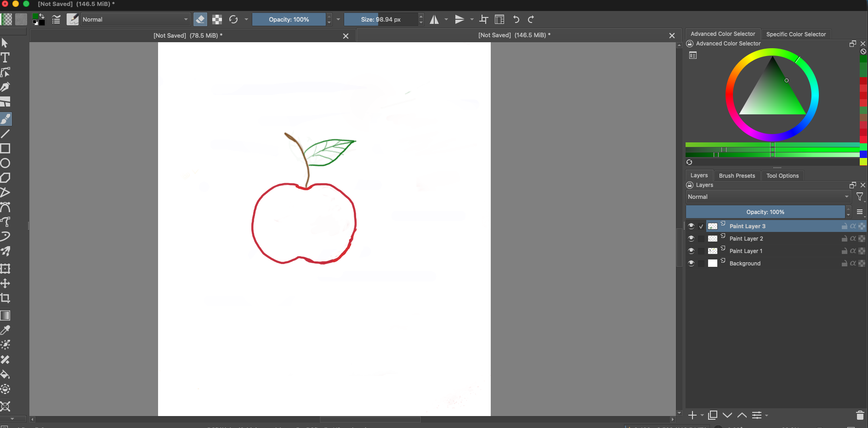Open the vertical mirror options dropdown arrow
Viewport: 868px width, 428px height.
(x=472, y=19)
